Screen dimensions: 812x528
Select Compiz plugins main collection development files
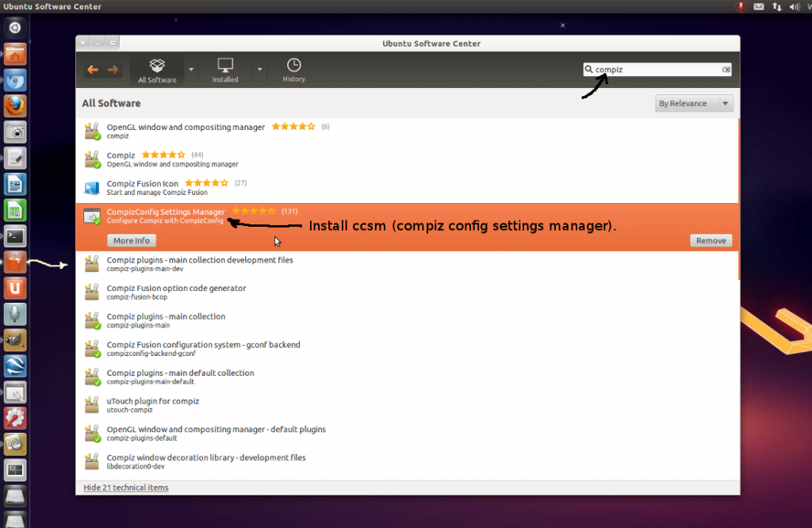click(x=407, y=264)
